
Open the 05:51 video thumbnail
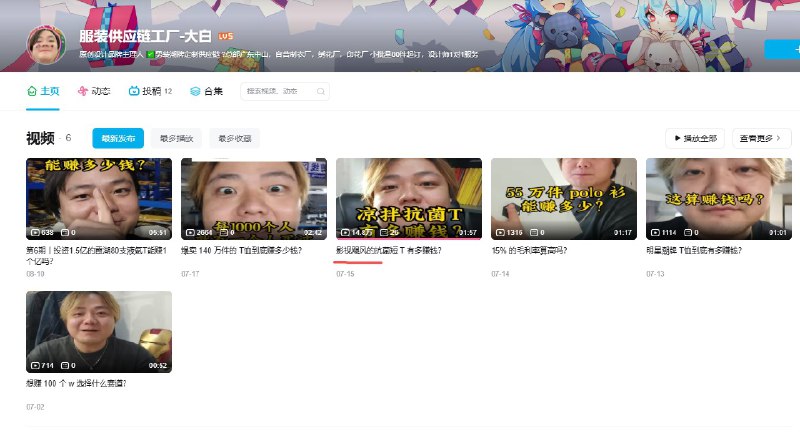pos(99,199)
